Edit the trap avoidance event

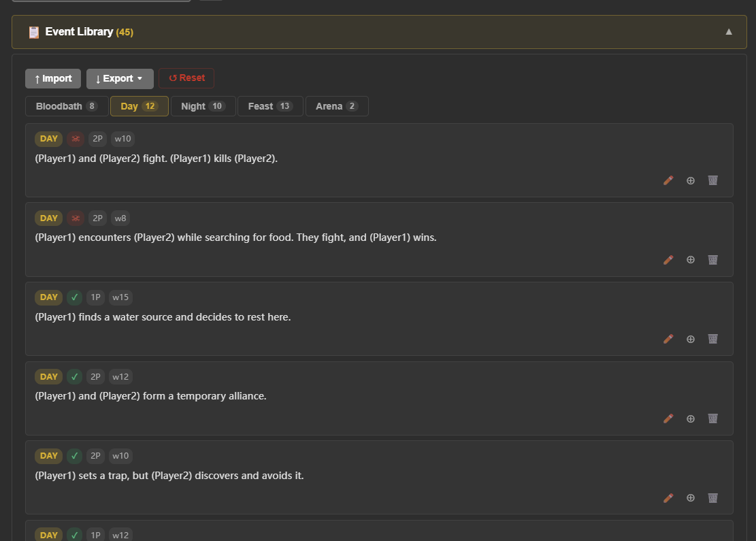tap(668, 498)
